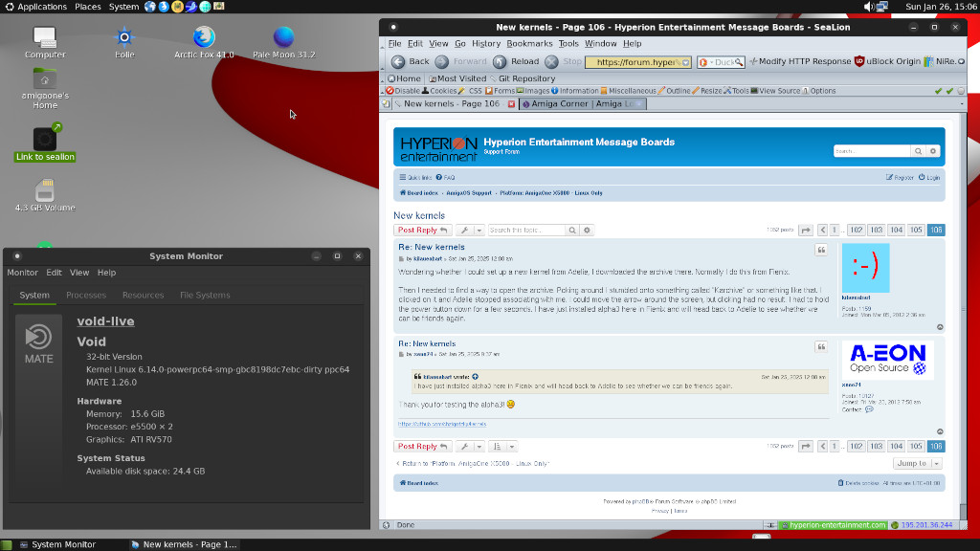Open the Jump to dropdown
Screen dimensions: 980x551
[917, 463]
